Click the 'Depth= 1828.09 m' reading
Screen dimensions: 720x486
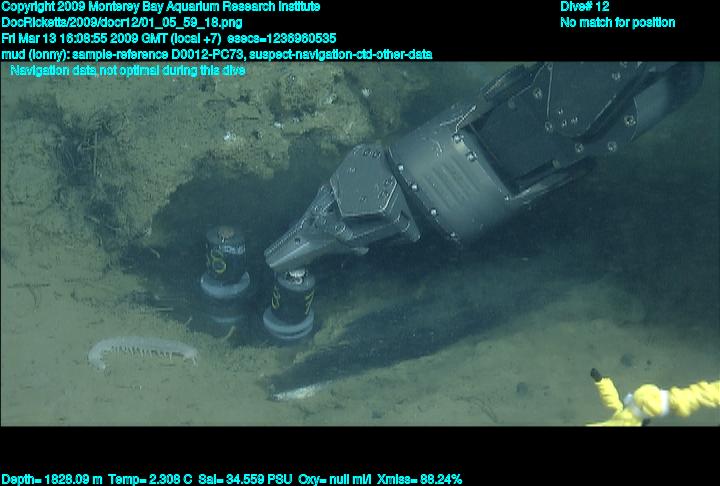(x=52, y=480)
